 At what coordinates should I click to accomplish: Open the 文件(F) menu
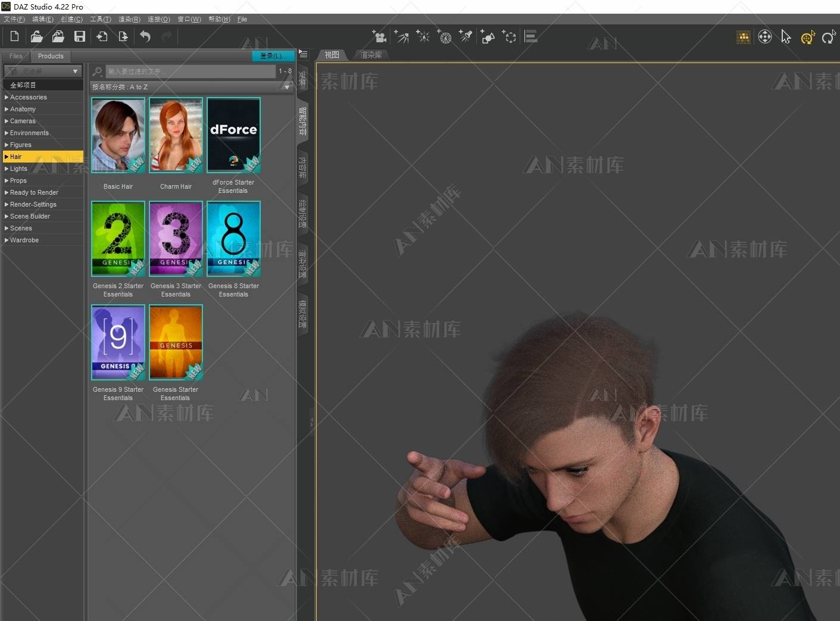click(14, 19)
